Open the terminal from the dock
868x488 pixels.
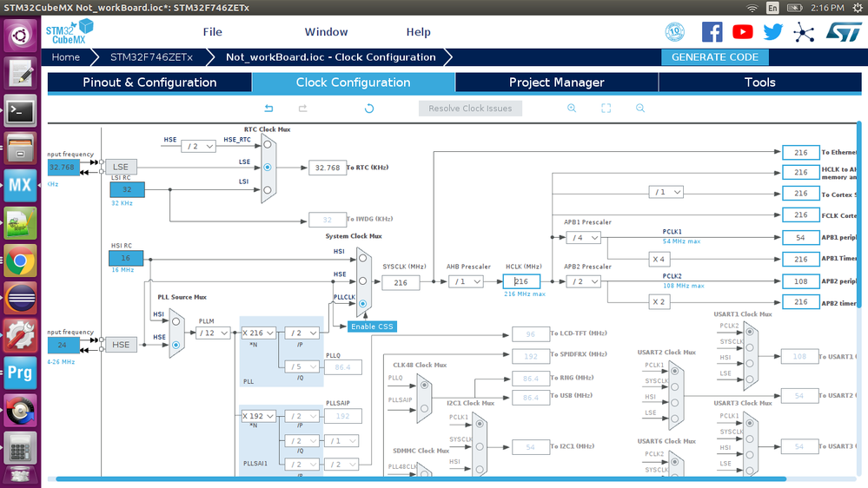pos(21,111)
